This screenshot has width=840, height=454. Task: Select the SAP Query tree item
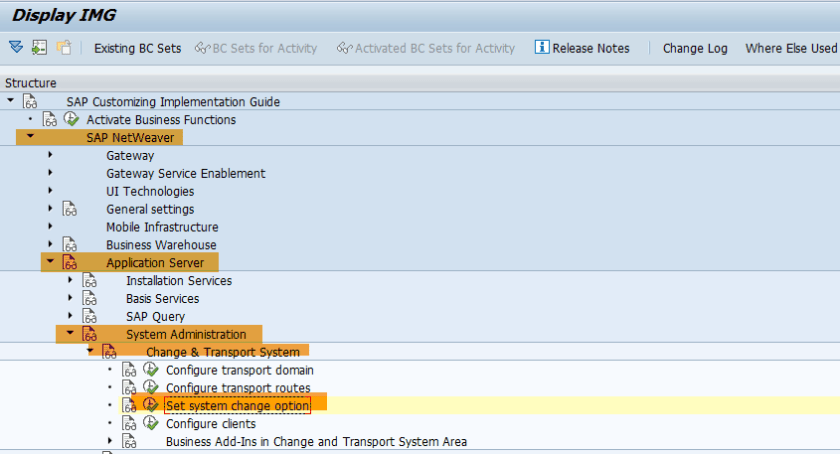click(155, 317)
